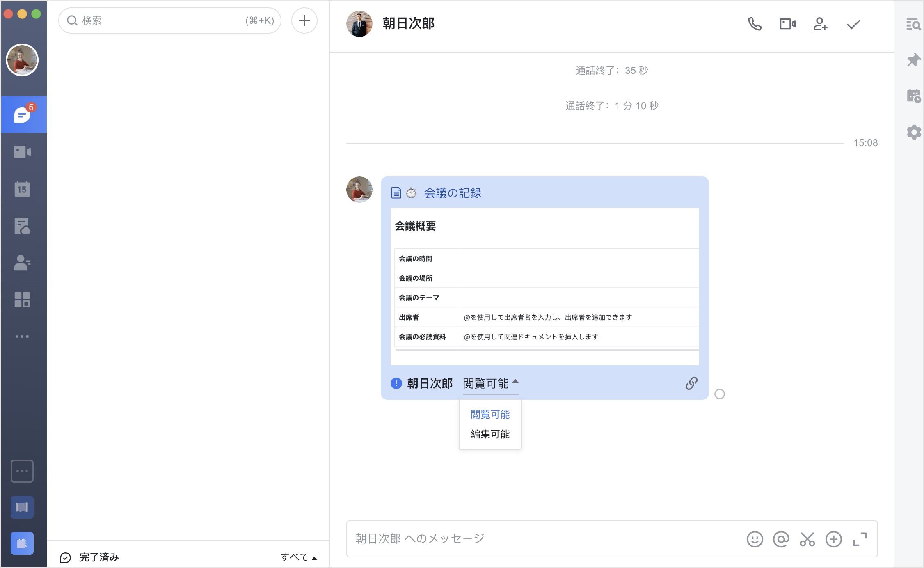Open the Video meetings icon in the sidebar
Image resolution: width=924 pixels, height=568 pixels.
23,151
